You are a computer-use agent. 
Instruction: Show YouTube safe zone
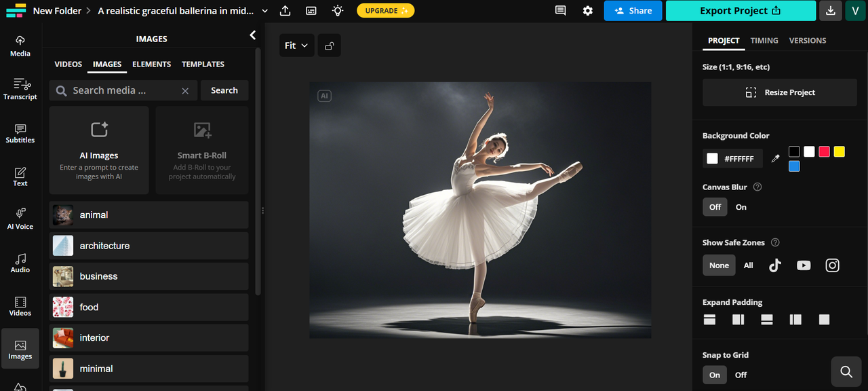click(x=804, y=265)
